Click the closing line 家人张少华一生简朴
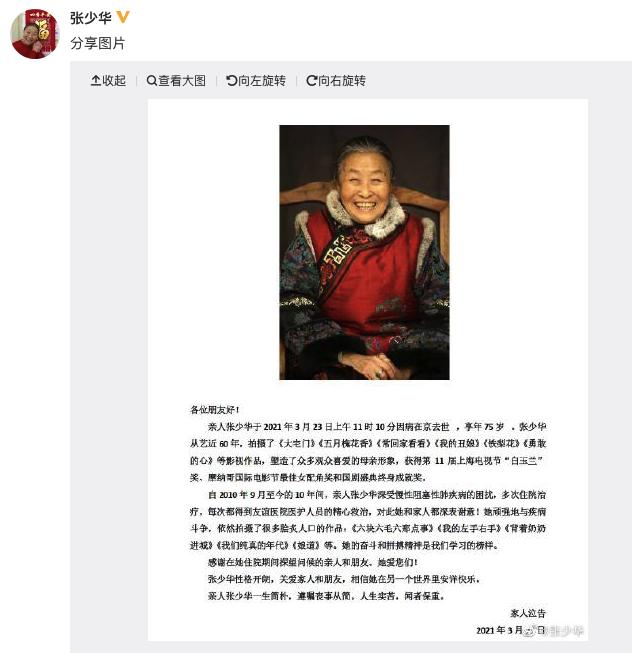The height and width of the screenshot is (653, 632). pyautogui.click(x=326, y=596)
